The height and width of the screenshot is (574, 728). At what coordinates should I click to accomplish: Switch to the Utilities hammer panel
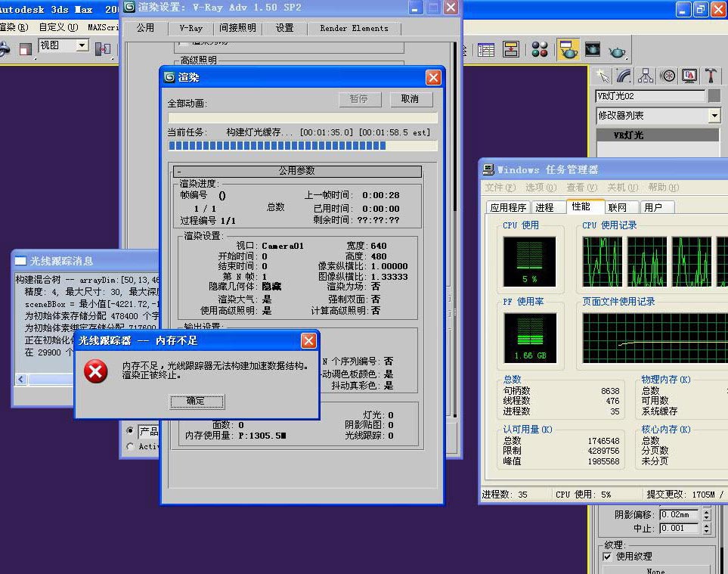point(711,75)
